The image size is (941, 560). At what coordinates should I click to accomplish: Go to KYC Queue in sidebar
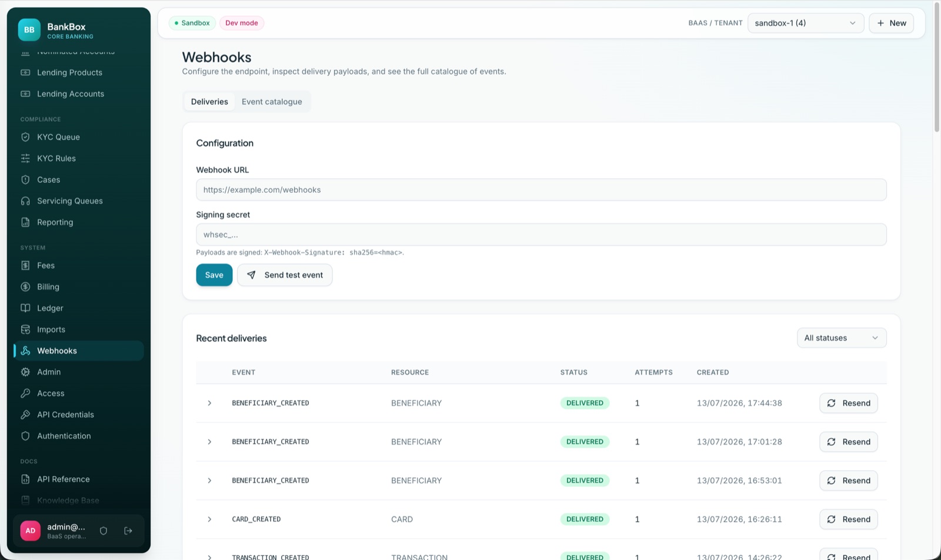[79, 137]
